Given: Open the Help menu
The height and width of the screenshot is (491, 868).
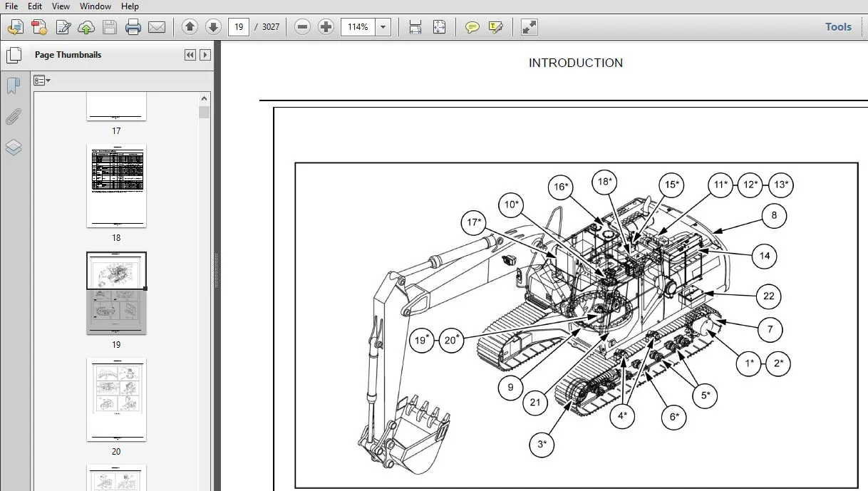Looking at the screenshot, I should [130, 6].
